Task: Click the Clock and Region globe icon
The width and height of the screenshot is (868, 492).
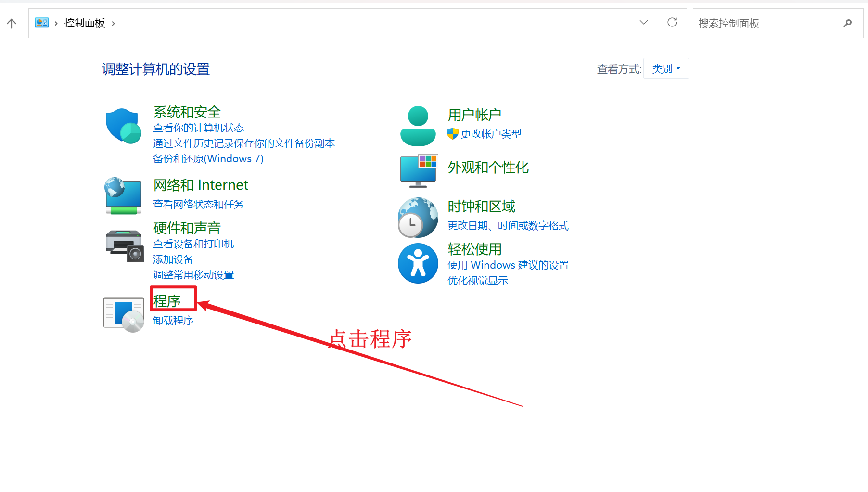Action: pyautogui.click(x=418, y=218)
